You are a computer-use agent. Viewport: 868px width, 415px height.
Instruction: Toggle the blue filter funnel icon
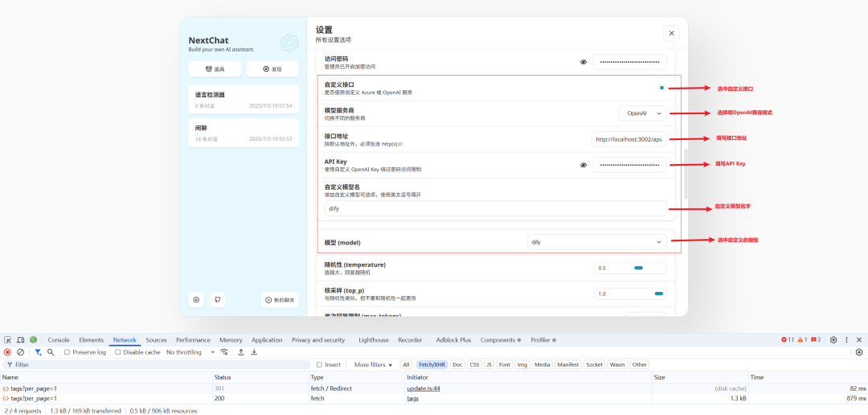point(39,351)
